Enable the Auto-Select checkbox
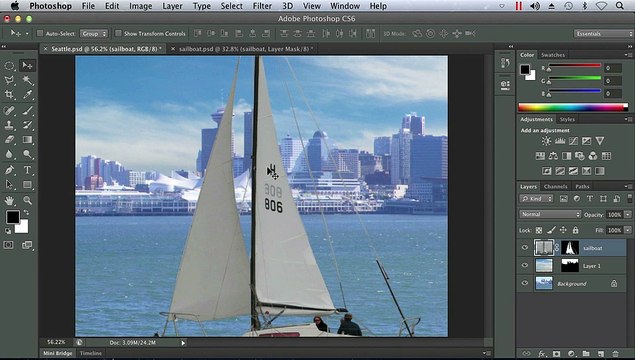The height and width of the screenshot is (360, 635). click(x=40, y=33)
